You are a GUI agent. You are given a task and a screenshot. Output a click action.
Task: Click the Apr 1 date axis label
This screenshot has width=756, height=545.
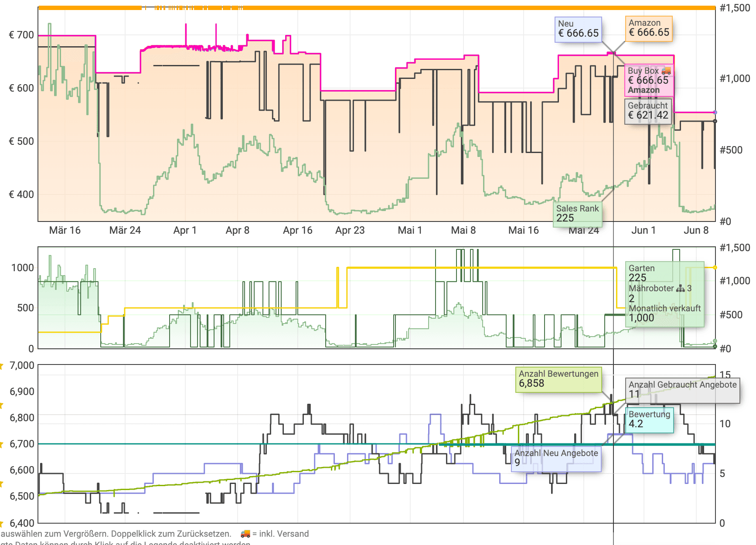(x=185, y=230)
